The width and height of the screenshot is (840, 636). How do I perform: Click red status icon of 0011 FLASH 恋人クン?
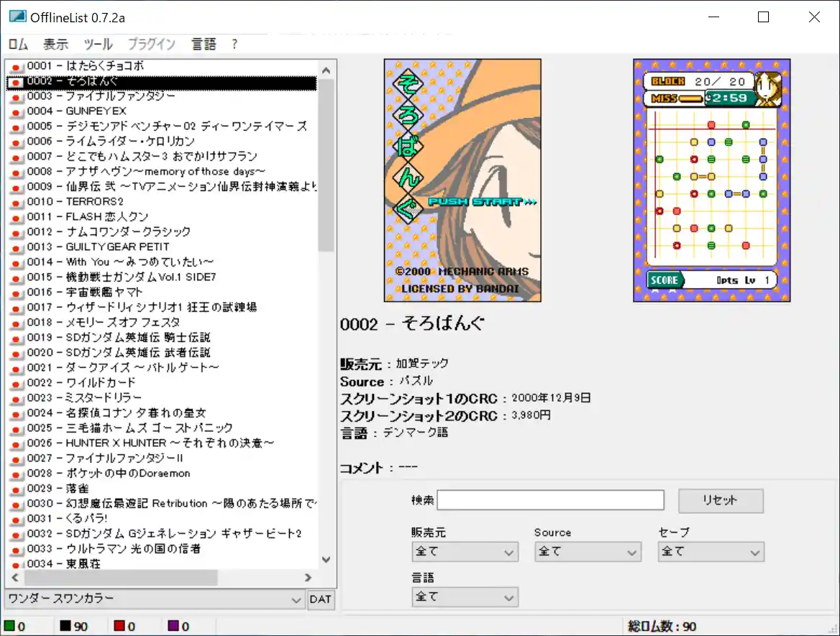pyautogui.click(x=16, y=218)
